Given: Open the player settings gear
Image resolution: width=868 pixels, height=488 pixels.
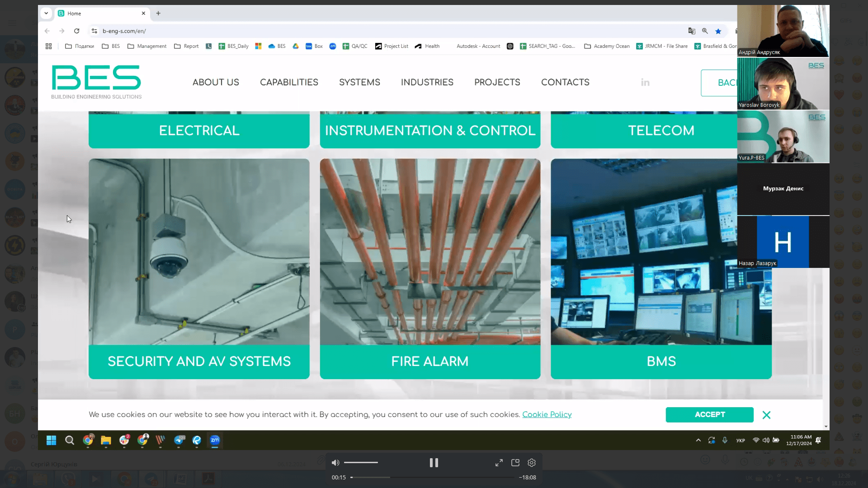Looking at the screenshot, I should tap(532, 463).
